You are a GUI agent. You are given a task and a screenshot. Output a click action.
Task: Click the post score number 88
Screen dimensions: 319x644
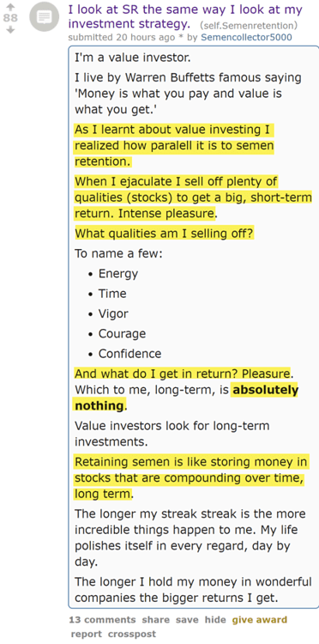click(10, 18)
